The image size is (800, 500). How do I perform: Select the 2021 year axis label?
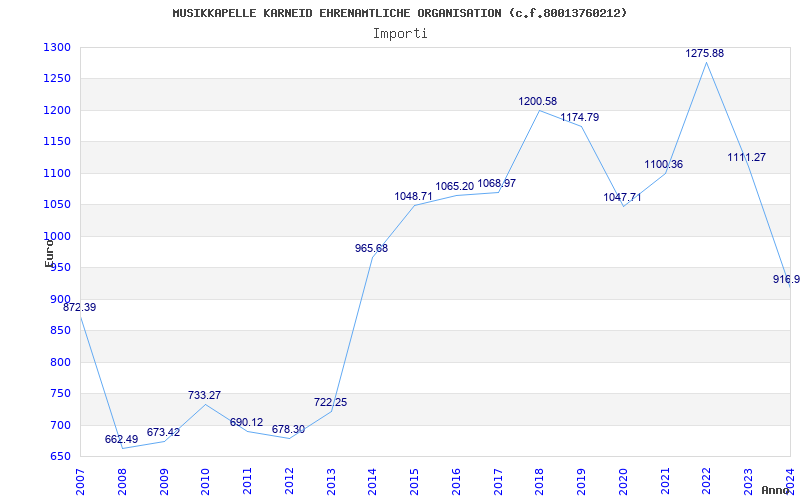665,483
